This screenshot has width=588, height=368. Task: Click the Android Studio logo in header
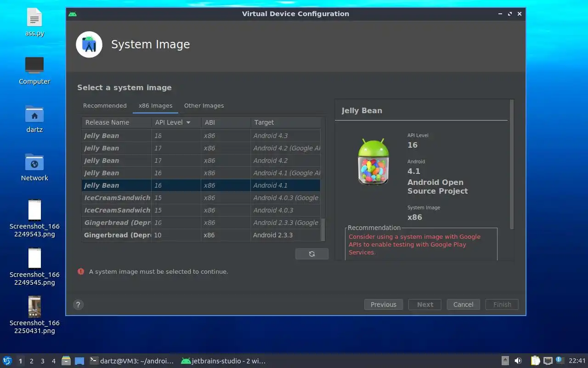coord(89,45)
